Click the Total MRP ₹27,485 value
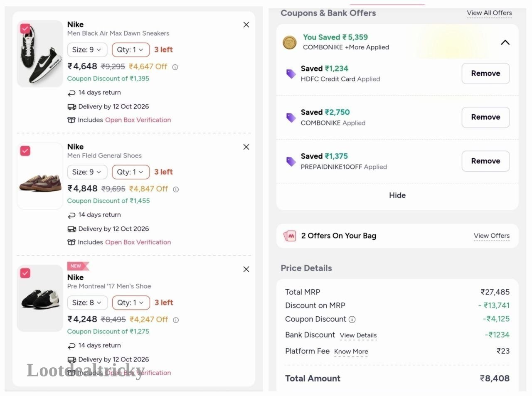Viewport: 532px width, 396px height. tap(495, 292)
